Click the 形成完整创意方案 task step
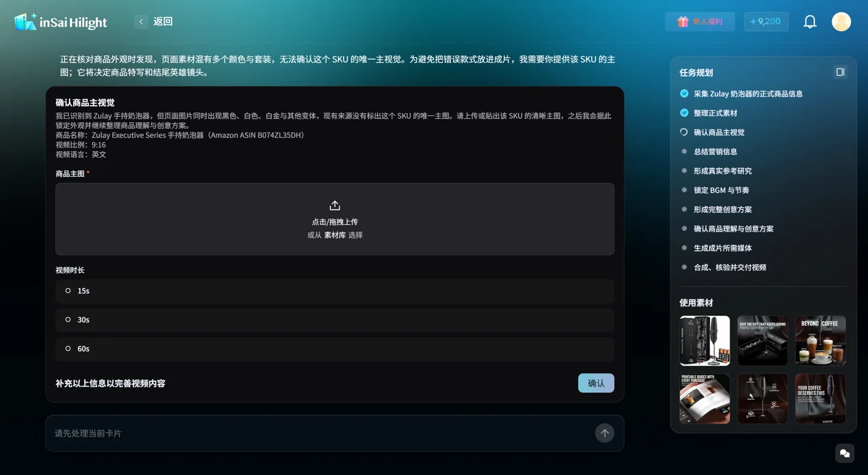This screenshot has width=868, height=475. click(723, 209)
